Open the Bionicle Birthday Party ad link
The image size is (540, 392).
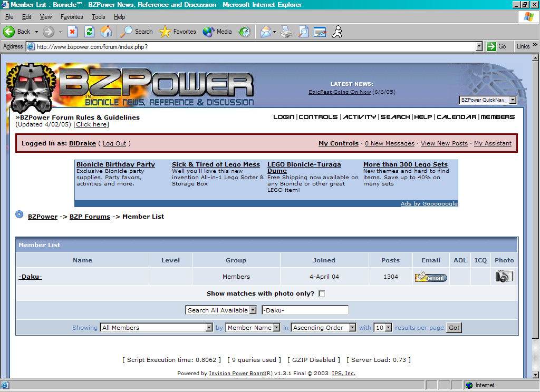115,164
